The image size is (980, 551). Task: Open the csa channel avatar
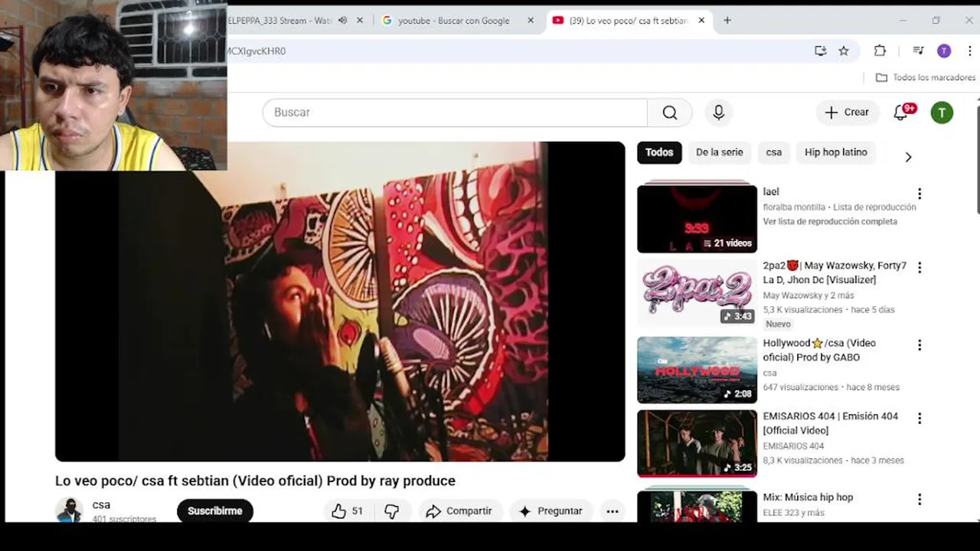tap(69, 510)
